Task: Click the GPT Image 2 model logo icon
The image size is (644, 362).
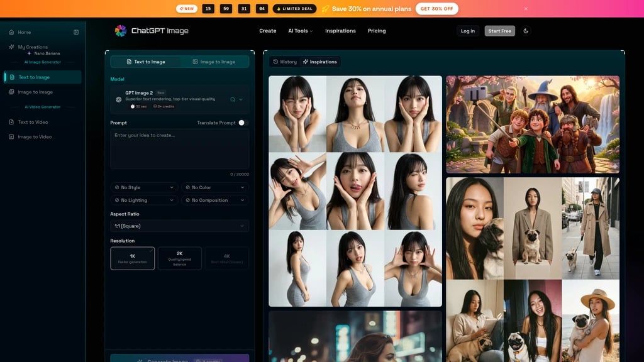Action: click(x=119, y=99)
